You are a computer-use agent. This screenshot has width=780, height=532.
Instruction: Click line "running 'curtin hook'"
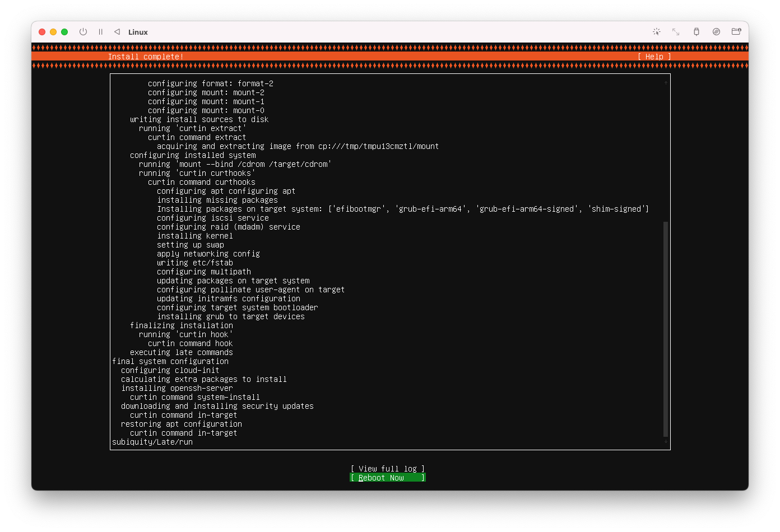(x=186, y=334)
